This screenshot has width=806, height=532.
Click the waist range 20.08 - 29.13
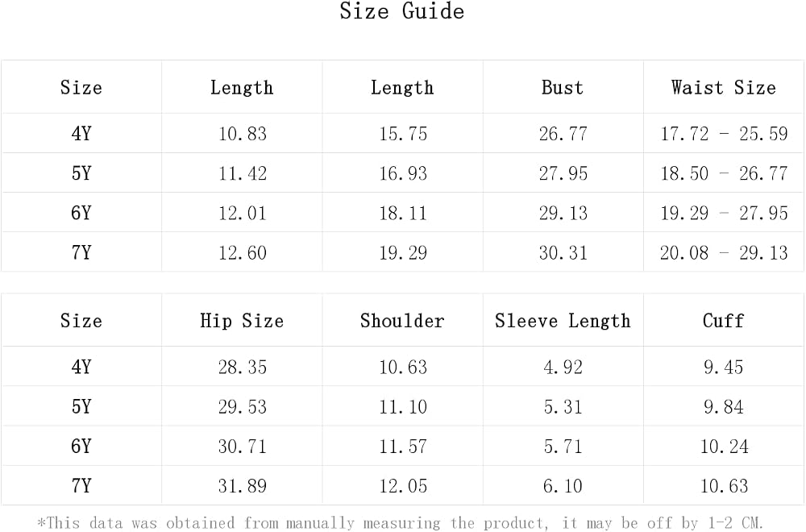tap(724, 252)
